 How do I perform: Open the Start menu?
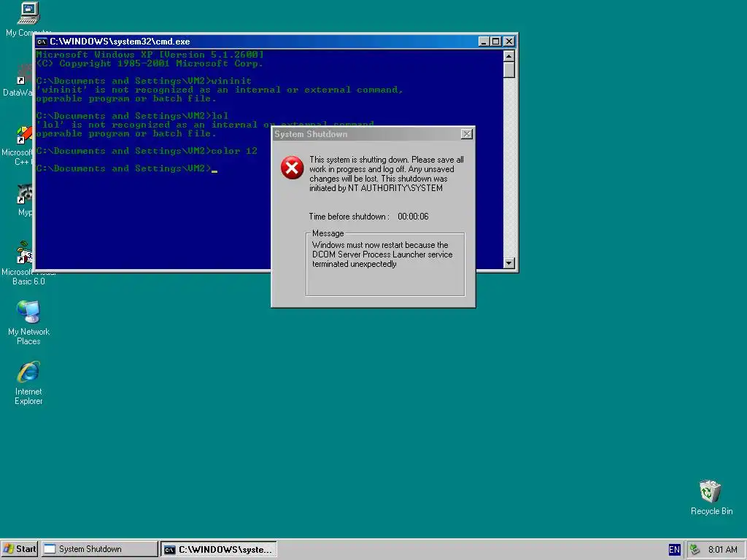coord(20,549)
